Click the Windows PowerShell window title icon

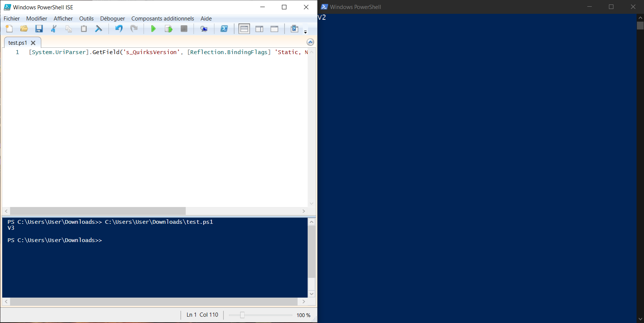tap(324, 7)
